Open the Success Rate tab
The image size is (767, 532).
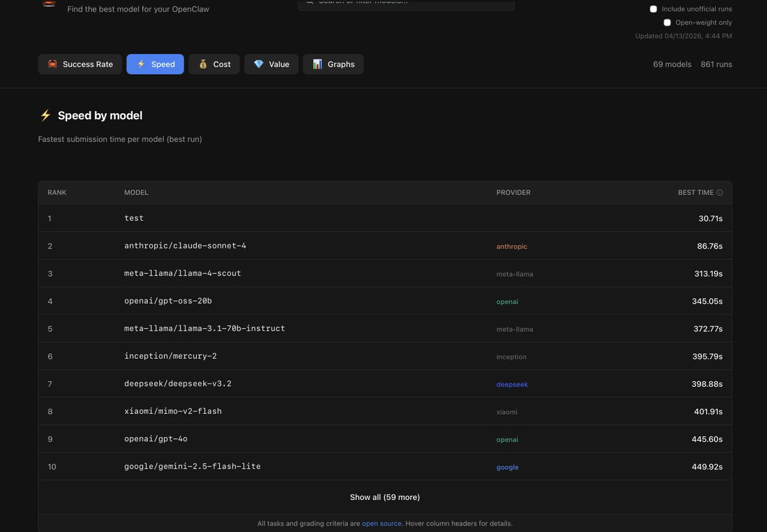(80, 64)
